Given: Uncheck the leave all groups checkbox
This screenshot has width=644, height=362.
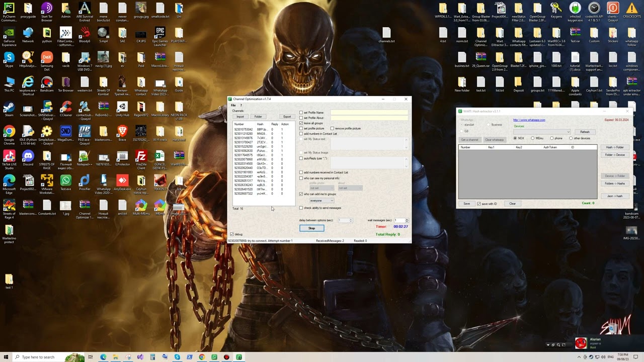Looking at the screenshot, I should [x=301, y=123].
